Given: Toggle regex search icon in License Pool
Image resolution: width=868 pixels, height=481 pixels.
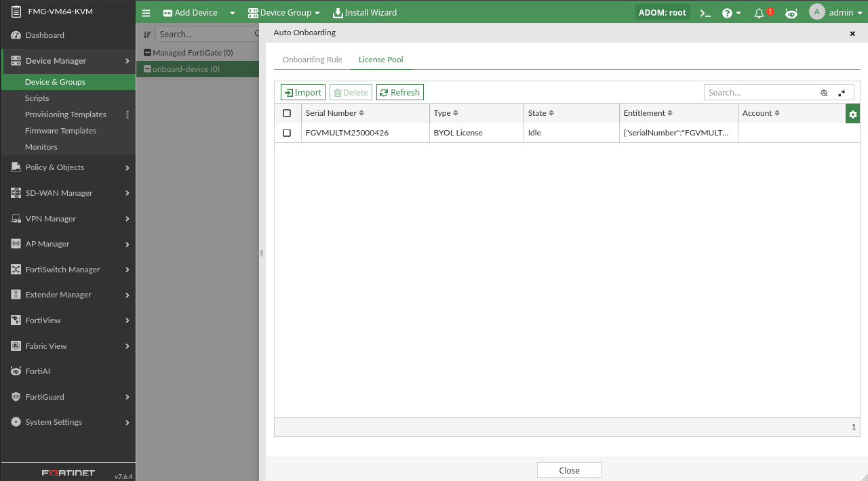Looking at the screenshot, I should click(x=842, y=93).
